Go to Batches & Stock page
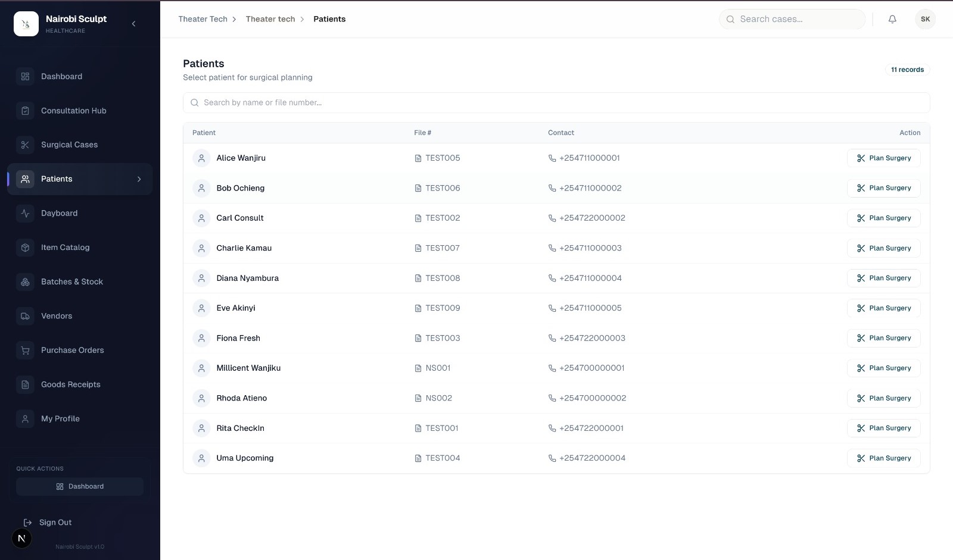 [x=71, y=281]
